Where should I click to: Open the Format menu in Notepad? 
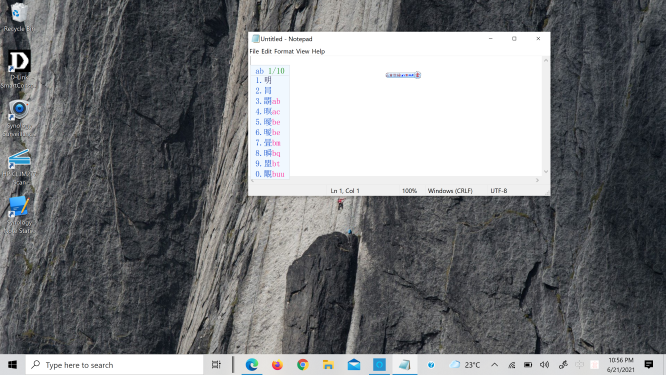(284, 51)
